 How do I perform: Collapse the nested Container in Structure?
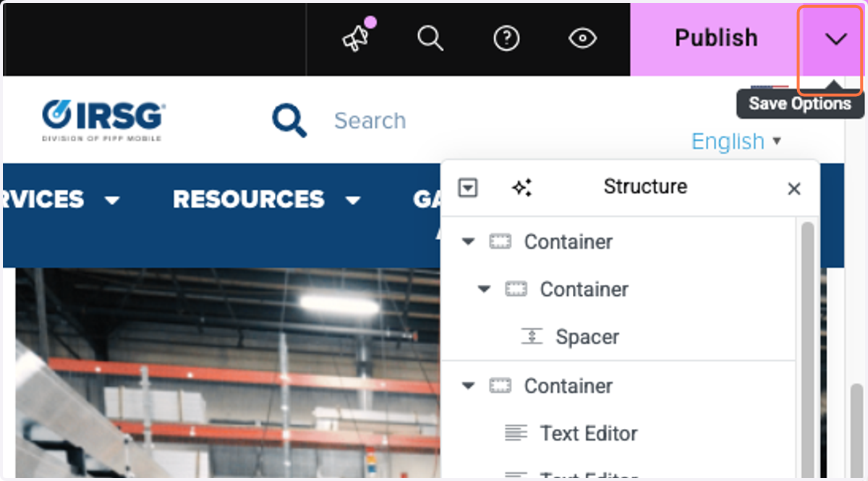tap(485, 289)
